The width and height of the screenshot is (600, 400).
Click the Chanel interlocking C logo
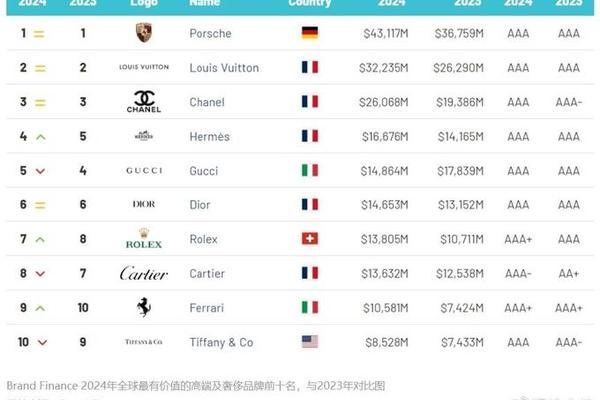144,101
